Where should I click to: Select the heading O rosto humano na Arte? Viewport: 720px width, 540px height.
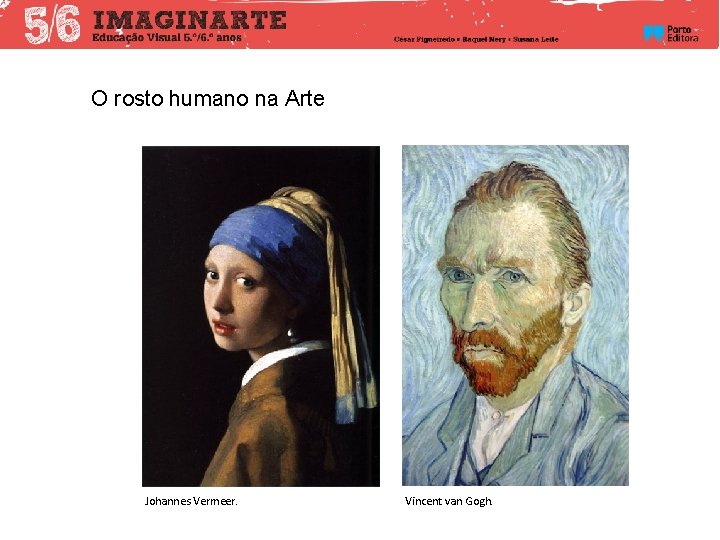pyautogui.click(x=208, y=98)
